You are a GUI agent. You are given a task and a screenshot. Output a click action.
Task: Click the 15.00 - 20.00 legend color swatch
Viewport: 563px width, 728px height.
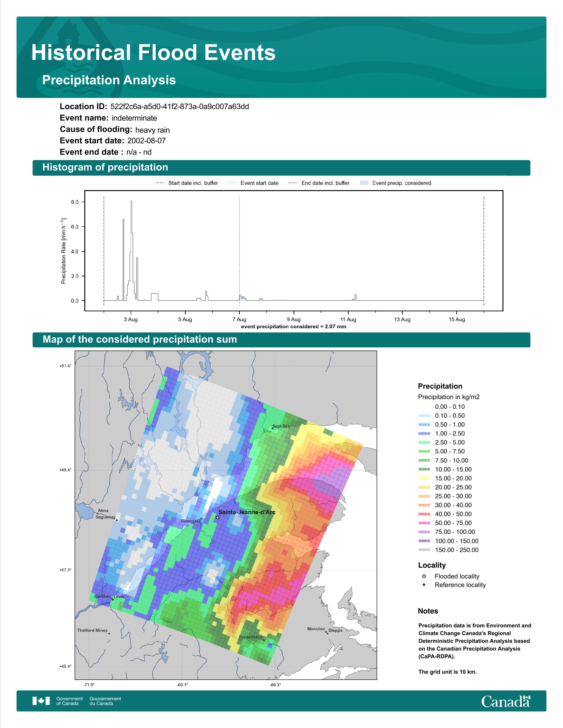tap(424, 478)
